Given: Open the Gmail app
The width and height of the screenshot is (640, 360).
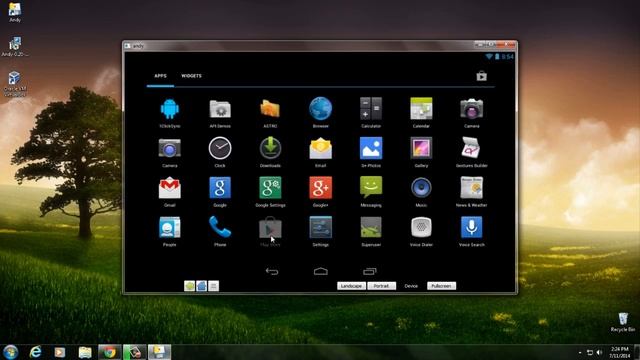Looking at the screenshot, I should [x=170, y=188].
